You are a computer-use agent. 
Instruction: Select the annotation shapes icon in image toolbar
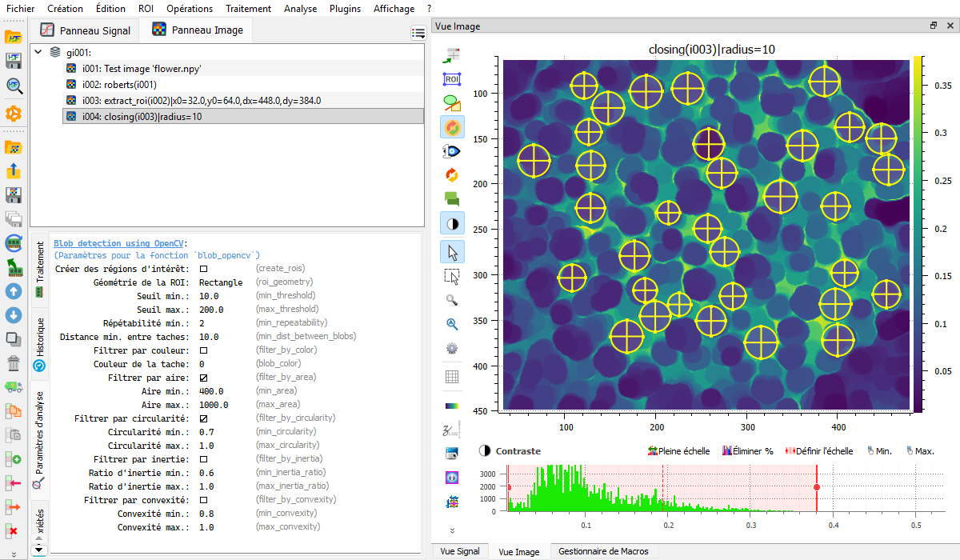[452, 102]
